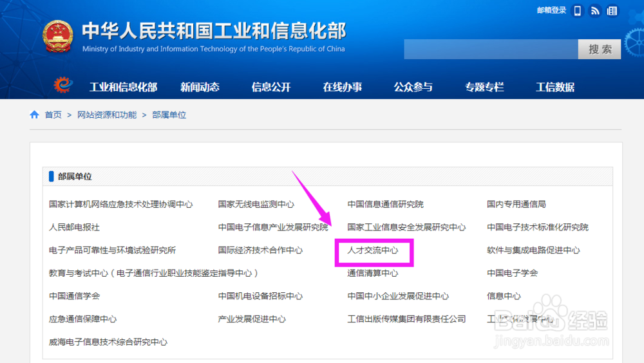Open 国家计算机网络应急技术处理协调中心 link
The width and height of the screenshot is (644, 363).
(x=121, y=204)
